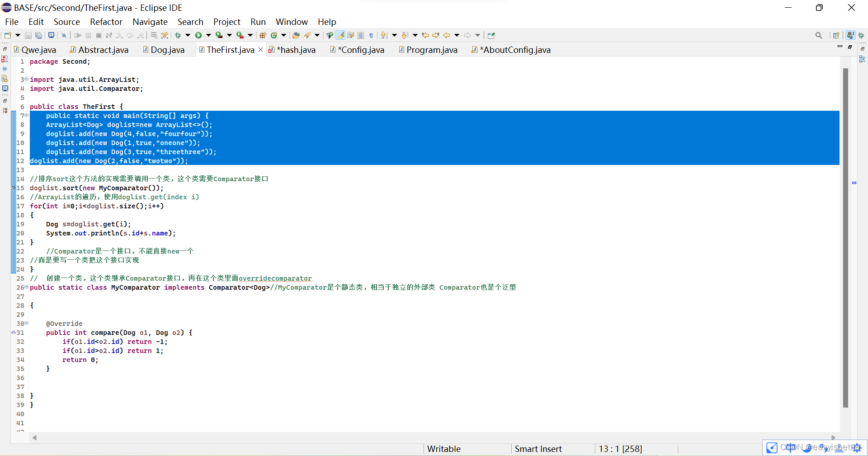Viewport: 868px width, 456px height.
Task: Toggle Show Whitespace Characters with the pilcrow icon
Action: (x=371, y=35)
